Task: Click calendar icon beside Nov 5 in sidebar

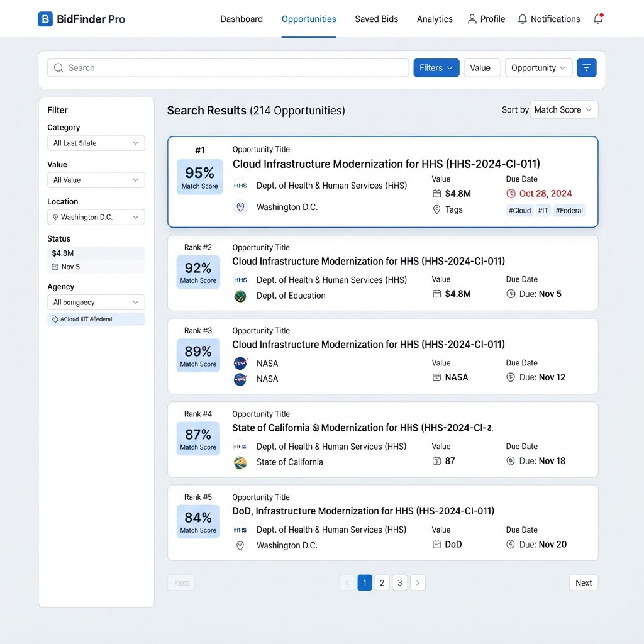Action: (55, 267)
